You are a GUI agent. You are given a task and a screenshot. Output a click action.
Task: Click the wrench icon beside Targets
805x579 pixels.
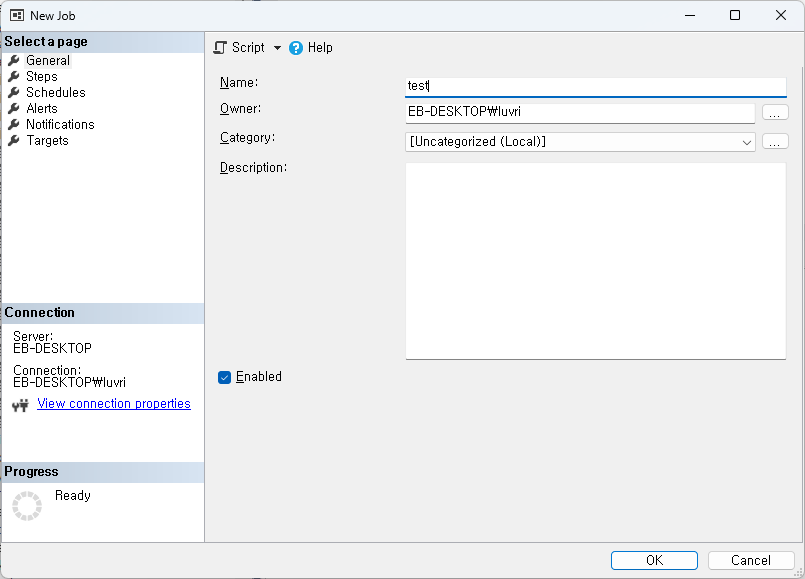tap(14, 140)
